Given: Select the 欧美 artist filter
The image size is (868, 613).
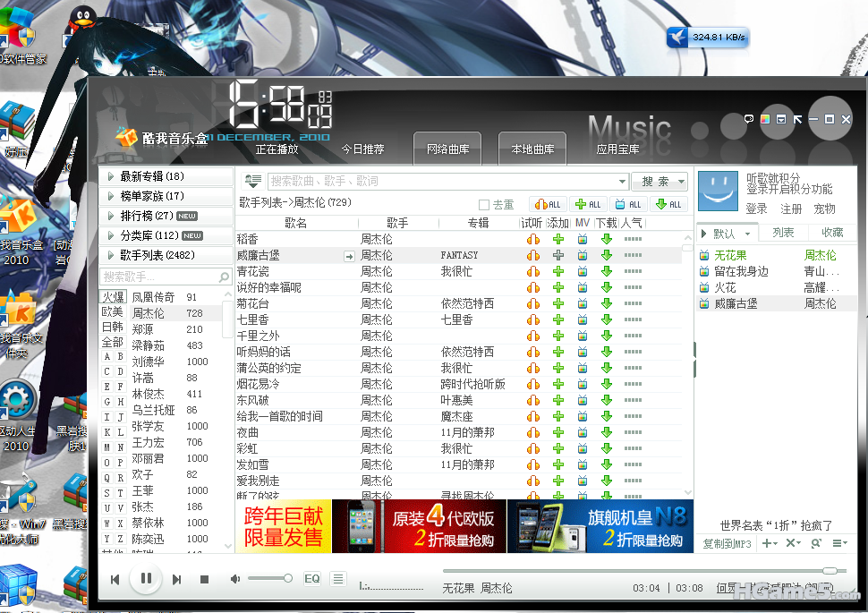Looking at the screenshot, I should 113,311.
